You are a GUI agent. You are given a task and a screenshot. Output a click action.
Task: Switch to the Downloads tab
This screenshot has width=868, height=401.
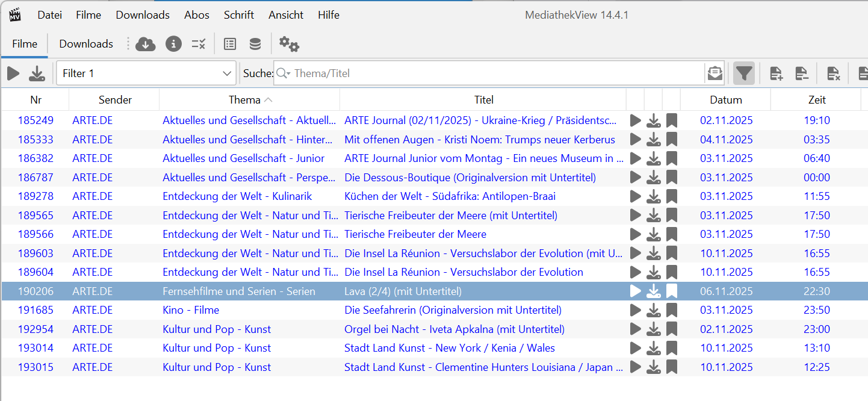[85, 44]
